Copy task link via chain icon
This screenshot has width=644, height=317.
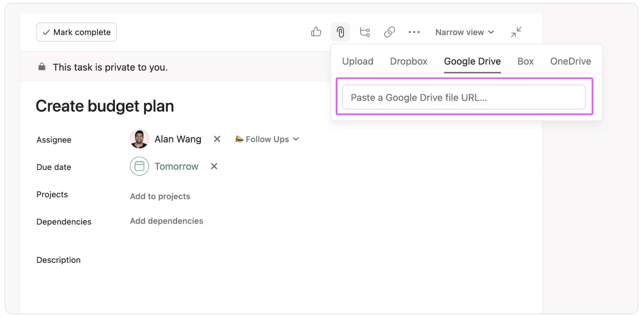pos(389,32)
